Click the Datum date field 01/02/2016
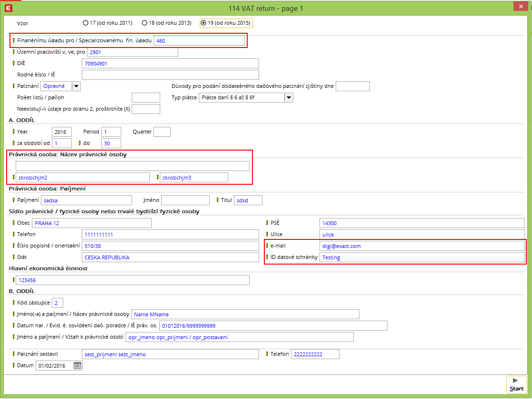532x399 pixels. click(54, 365)
